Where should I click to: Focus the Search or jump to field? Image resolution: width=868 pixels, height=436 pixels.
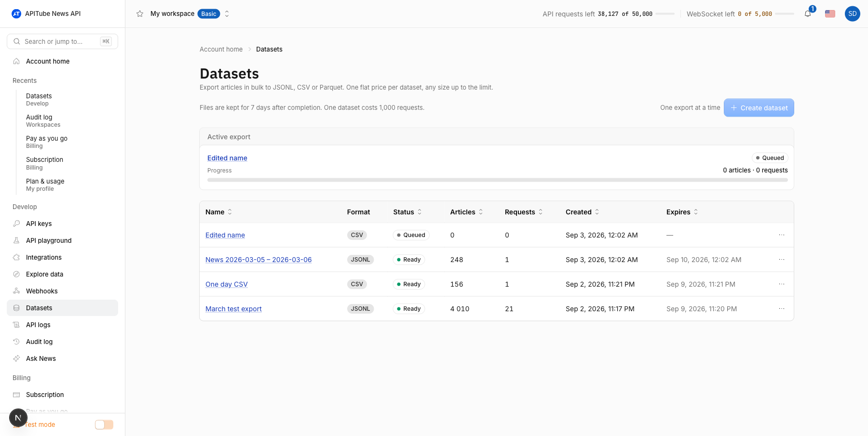pos(62,41)
